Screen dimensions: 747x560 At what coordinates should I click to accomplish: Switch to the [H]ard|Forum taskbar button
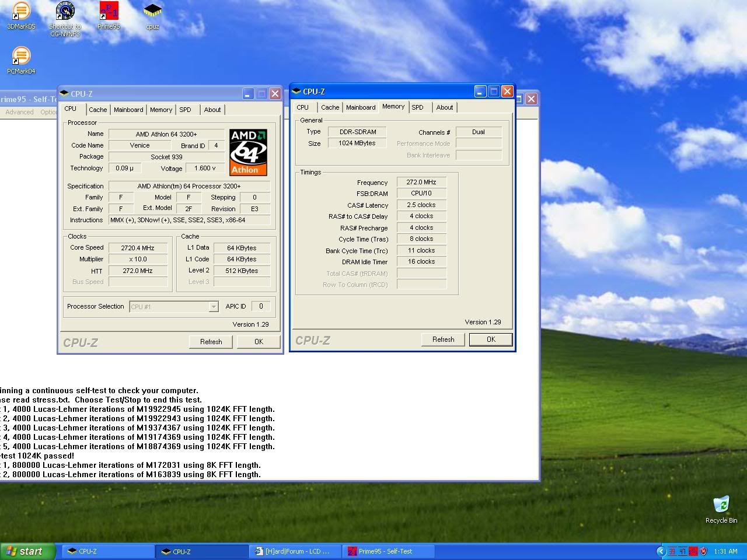(296, 551)
